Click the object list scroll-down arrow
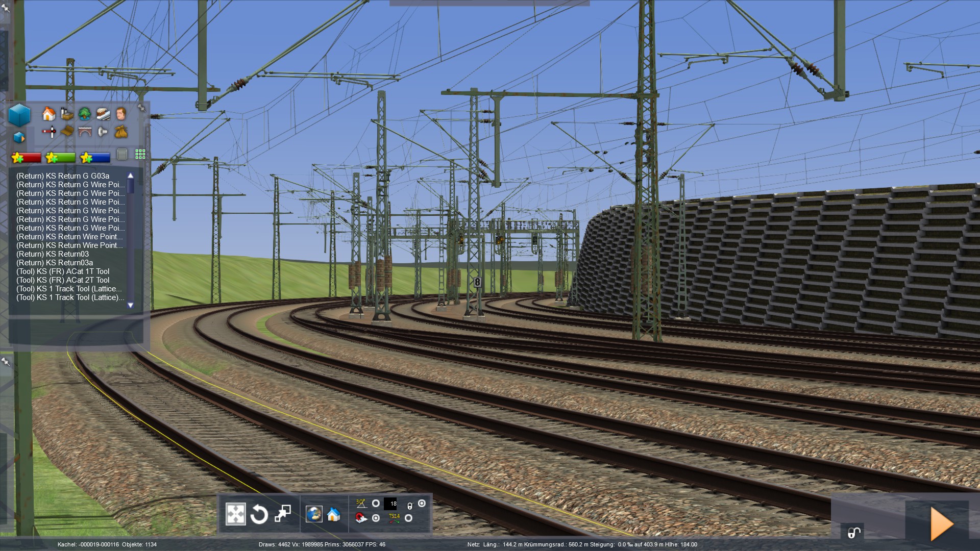Screen dimensions: 980x551 (130, 305)
